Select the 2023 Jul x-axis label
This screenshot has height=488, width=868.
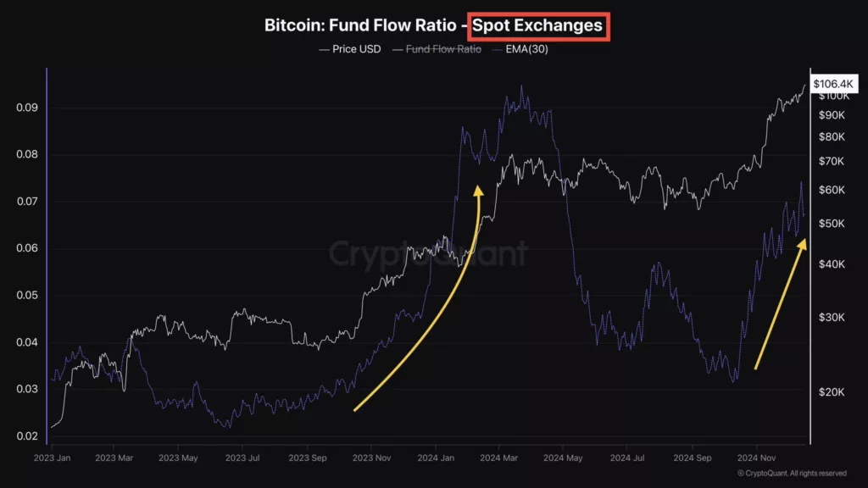242,458
